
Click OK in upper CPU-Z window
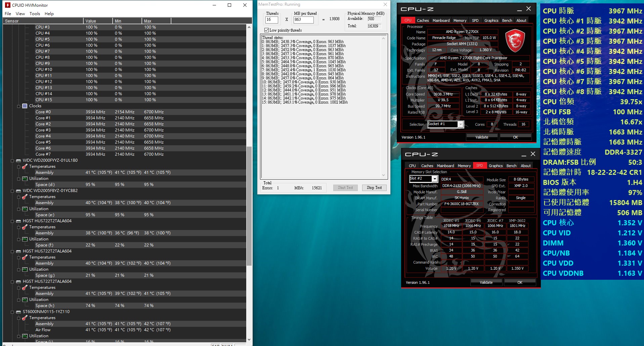[x=515, y=137]
